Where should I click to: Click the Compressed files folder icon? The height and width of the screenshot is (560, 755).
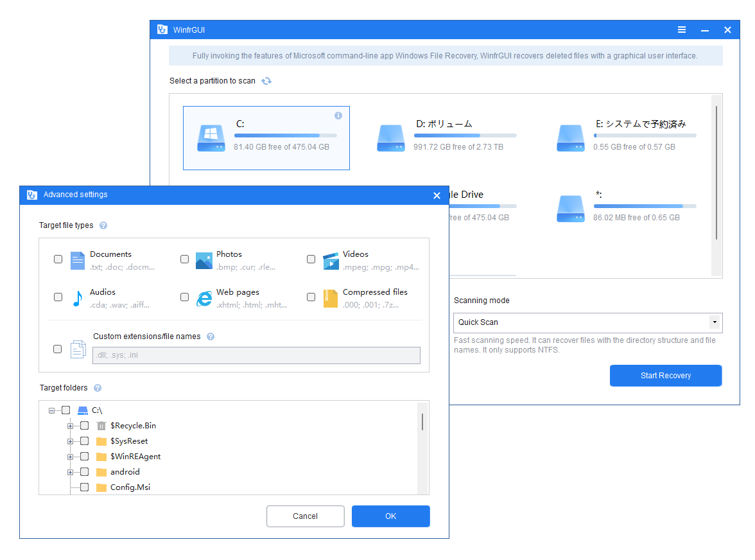(x=331, y=297)
